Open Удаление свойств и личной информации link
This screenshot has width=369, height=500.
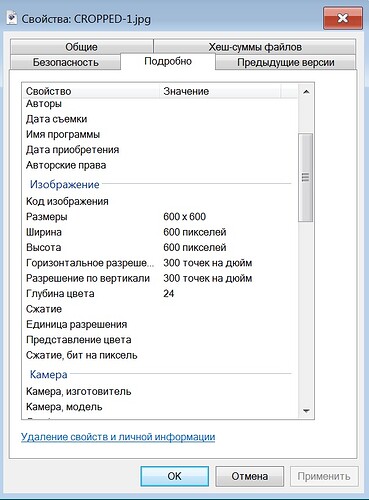point(118,437)
